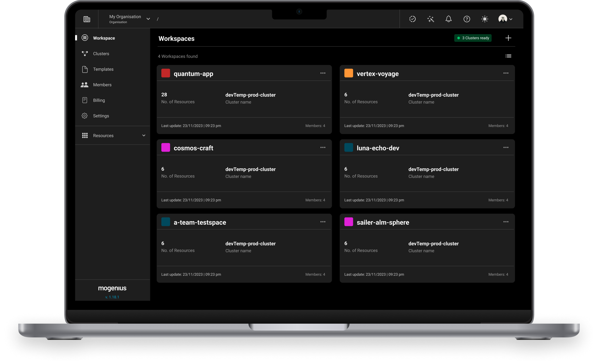Click the magic sparkles wand icon
The width and height of the screenshot is (598, 364).
tap(431, 19)
